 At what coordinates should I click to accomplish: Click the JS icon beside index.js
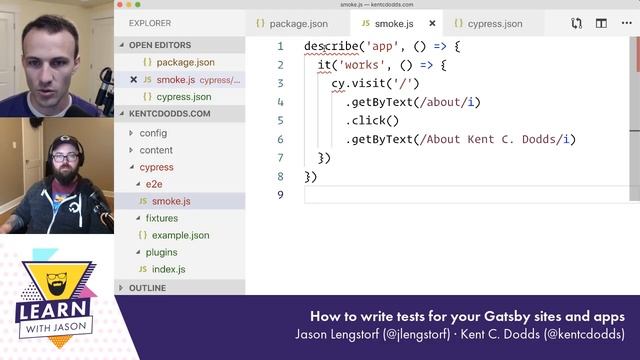click(142, 269)
